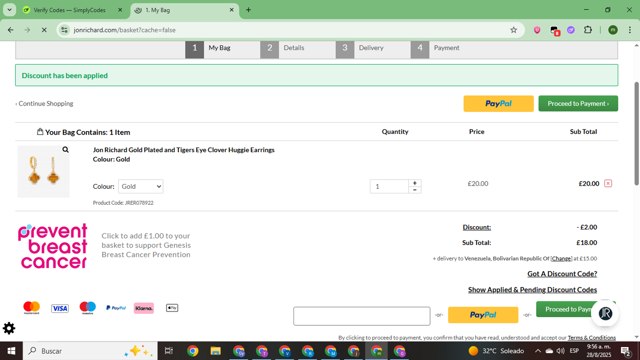Open the Chrome three-dot menu
This screenshot has width=640, height=360.
[629, 30]
